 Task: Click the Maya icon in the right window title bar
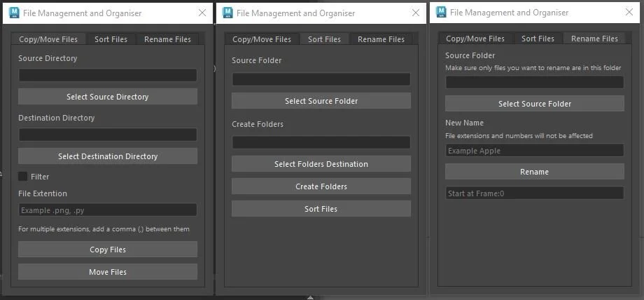click(441, 12)
